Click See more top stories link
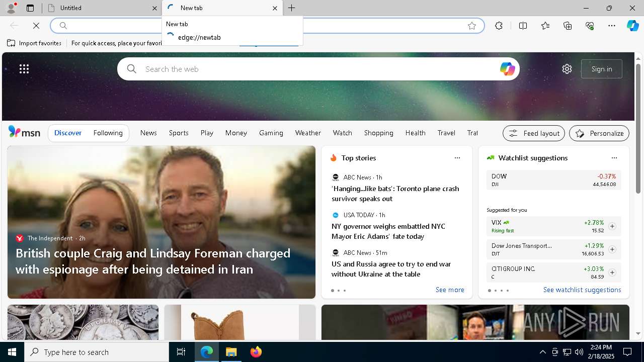The image size is (644, 362). click(450, 290)
